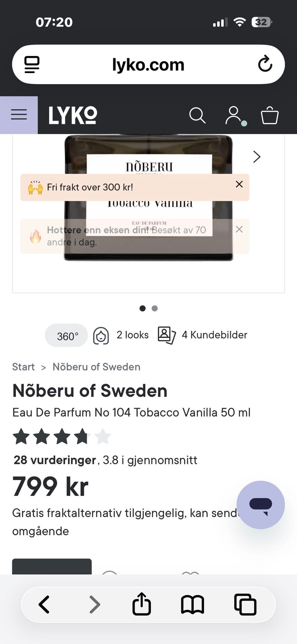Viewport: 297px width, 644px height.
Task: Tap the search magnifier icon
Action: click(x=197, y=115)
